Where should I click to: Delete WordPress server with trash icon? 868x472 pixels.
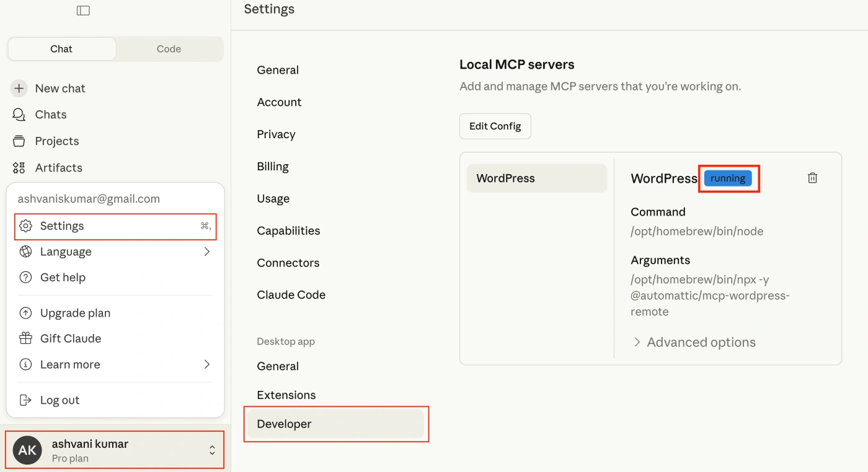pos(813,178)
